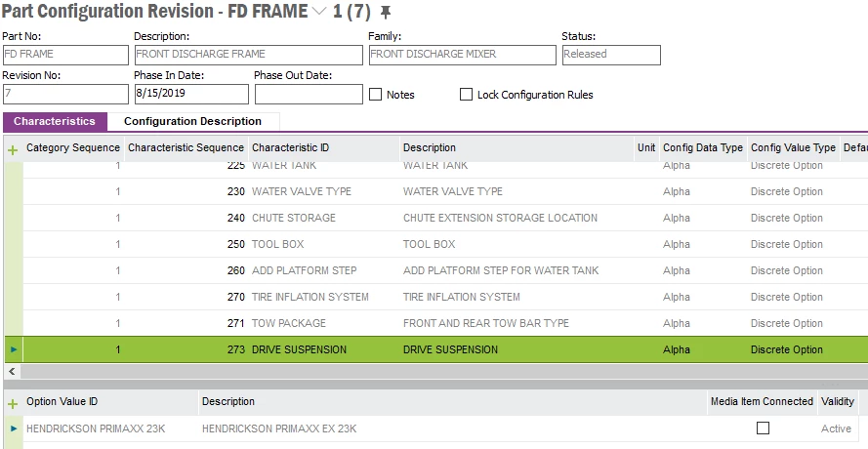Check Media Item Connected box for HENDRICKSON
868x449 pixels.
[x=763, y=429]
